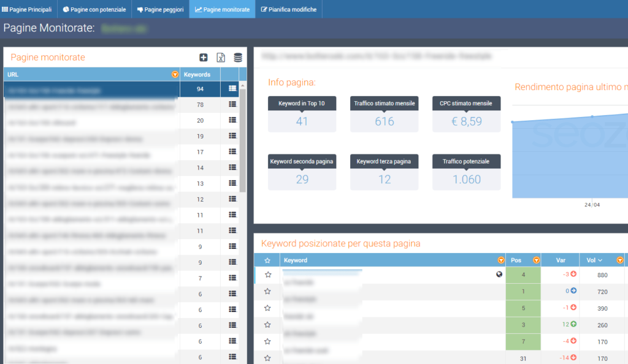Click the Keyword in Top 10 value 41
628x364 pixels.
302,121
